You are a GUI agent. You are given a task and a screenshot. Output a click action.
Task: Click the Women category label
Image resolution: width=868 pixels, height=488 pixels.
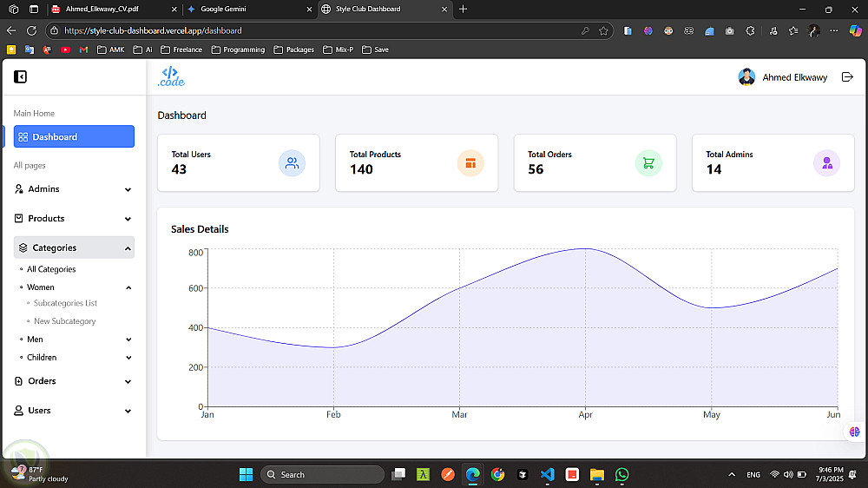(41, 287)
